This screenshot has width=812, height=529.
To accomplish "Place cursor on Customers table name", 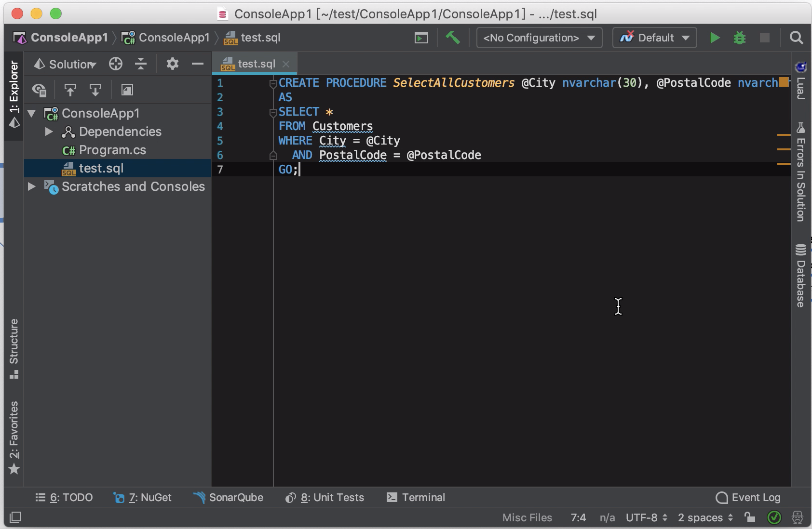I will pos(342,126).
